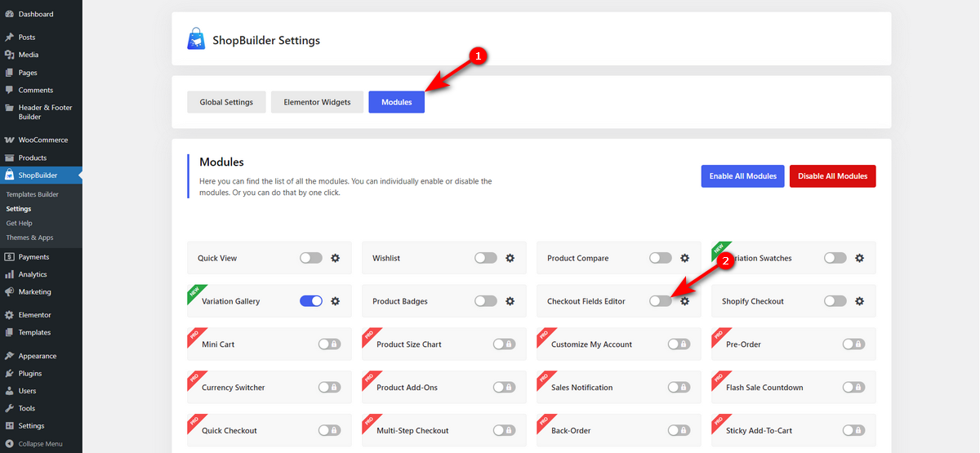Click the Customize My Account module label
The width and height of the screenshot is (980, 453).
(x=591, y=344)
